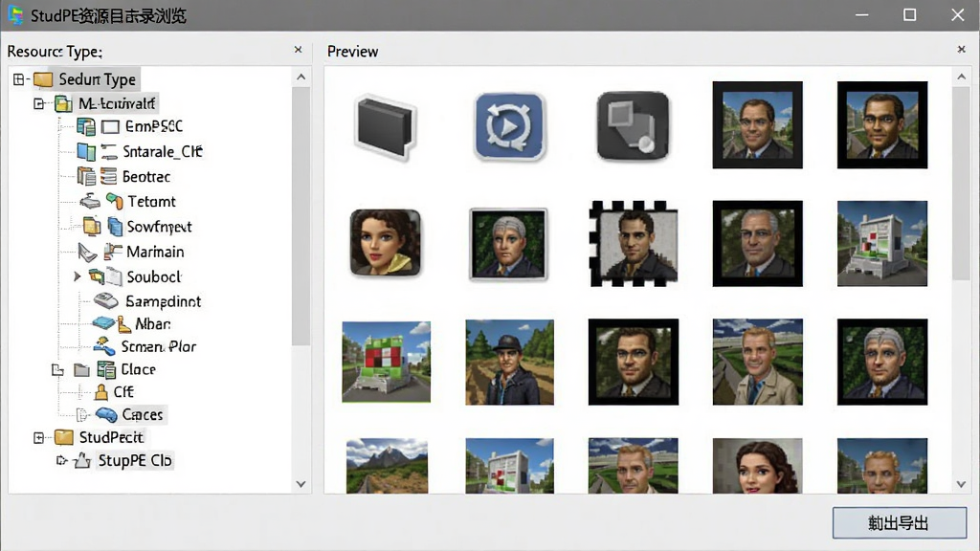Image resolution: width=980 pixels, height=551 pixels.
Task: Expand the Capces node
Action: pos(81,415)
